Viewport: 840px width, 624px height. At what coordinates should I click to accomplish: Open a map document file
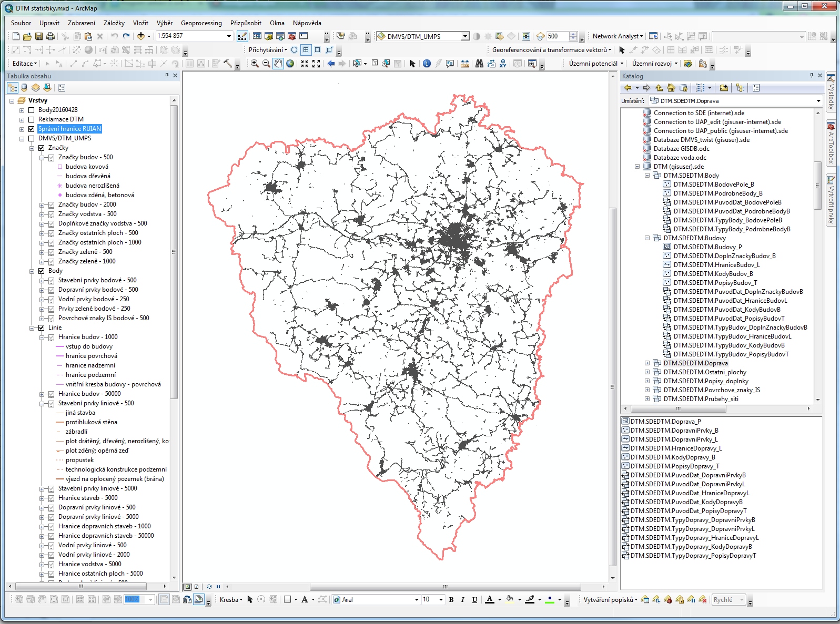click(x=27, y=36)
